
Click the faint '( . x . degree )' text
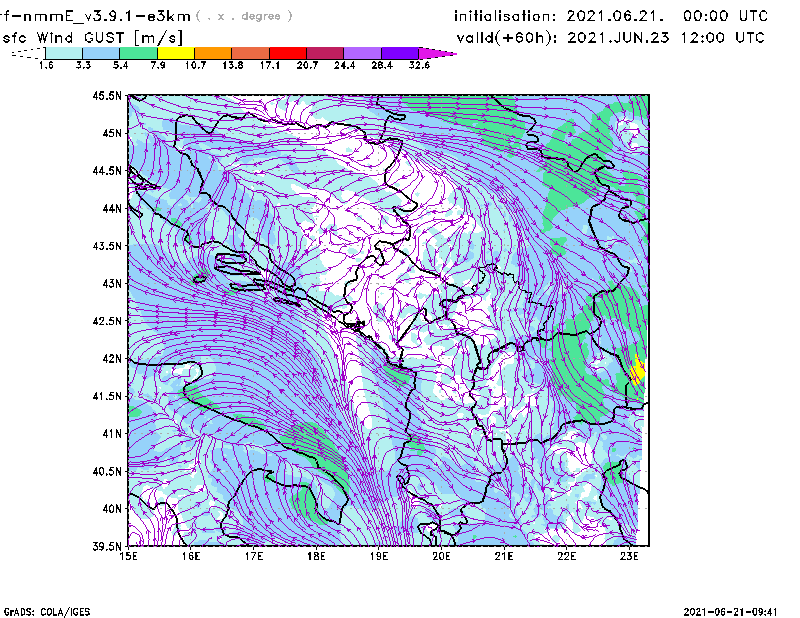coord(244,16)
